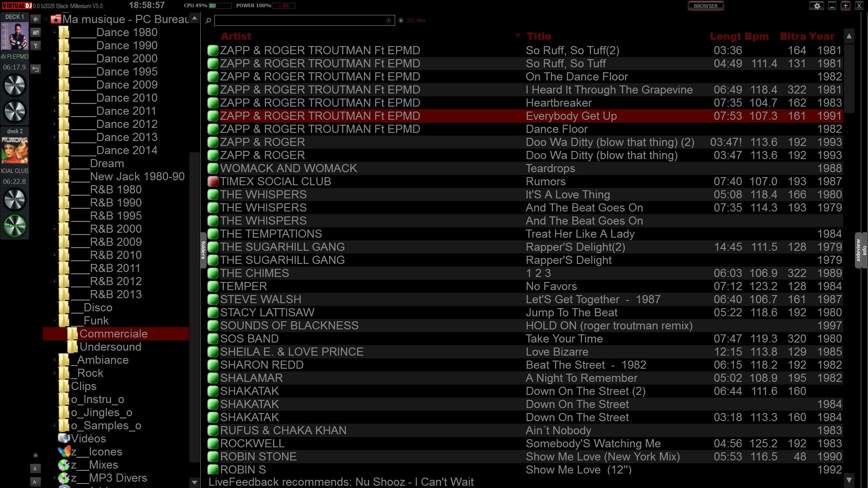Click the z__Mixes disc icon
Image resolution: width=868 pixels, height=488 pixels.
click(x=64, y=465)
